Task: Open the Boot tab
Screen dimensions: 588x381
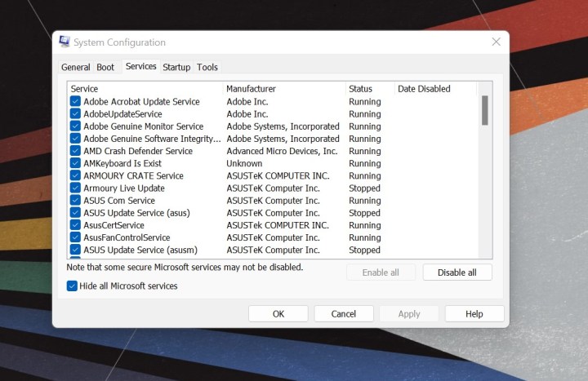Action: 105,68
